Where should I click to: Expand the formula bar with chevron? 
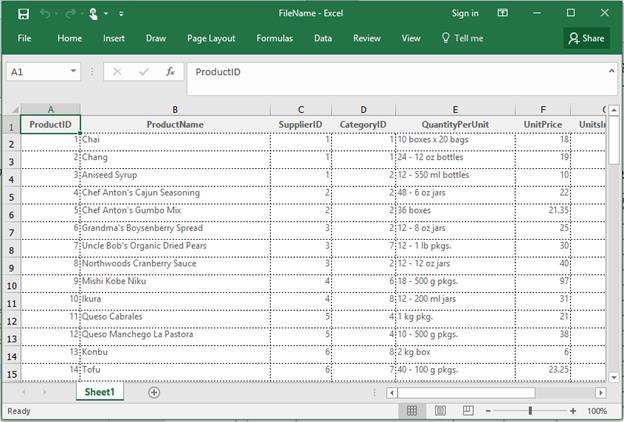612,71
